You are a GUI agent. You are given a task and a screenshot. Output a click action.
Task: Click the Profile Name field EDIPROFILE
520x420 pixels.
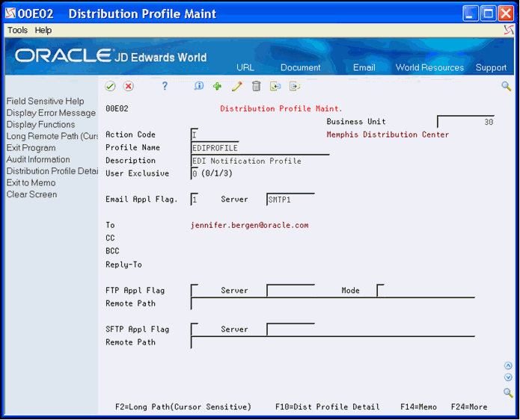pos(215,148)
